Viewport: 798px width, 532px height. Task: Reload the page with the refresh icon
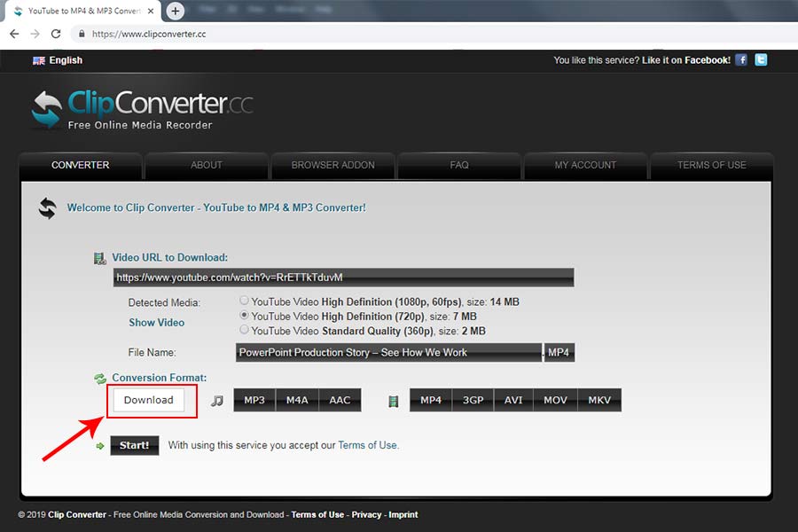tap(56, 34)
